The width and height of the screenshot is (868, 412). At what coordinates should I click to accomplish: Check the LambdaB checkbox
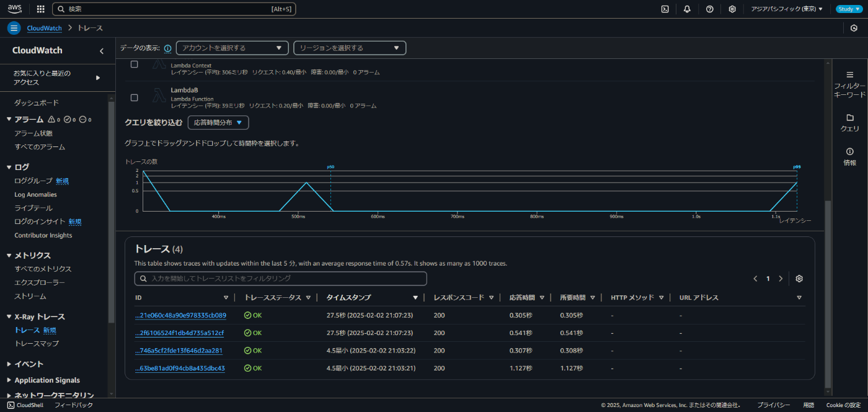(134, 98)
